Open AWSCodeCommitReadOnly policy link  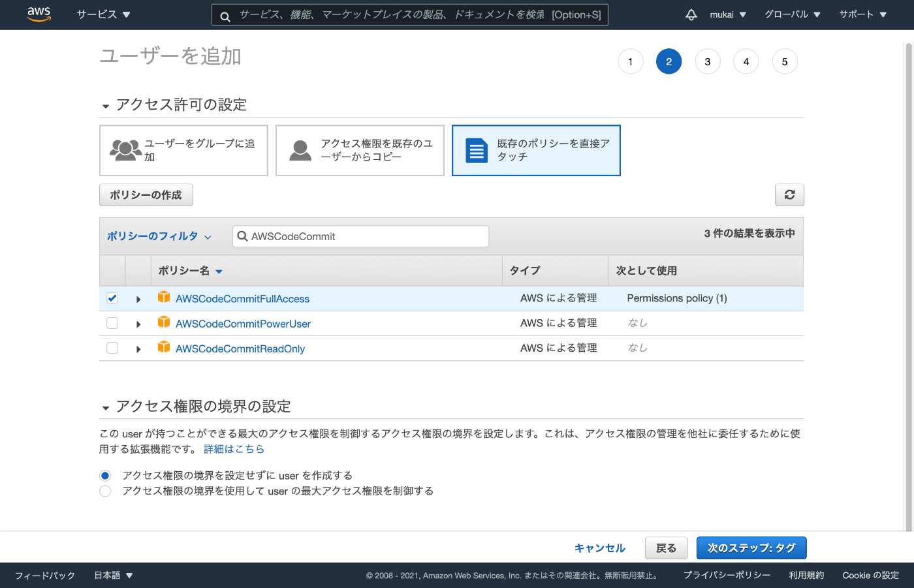tap(240, 348)
